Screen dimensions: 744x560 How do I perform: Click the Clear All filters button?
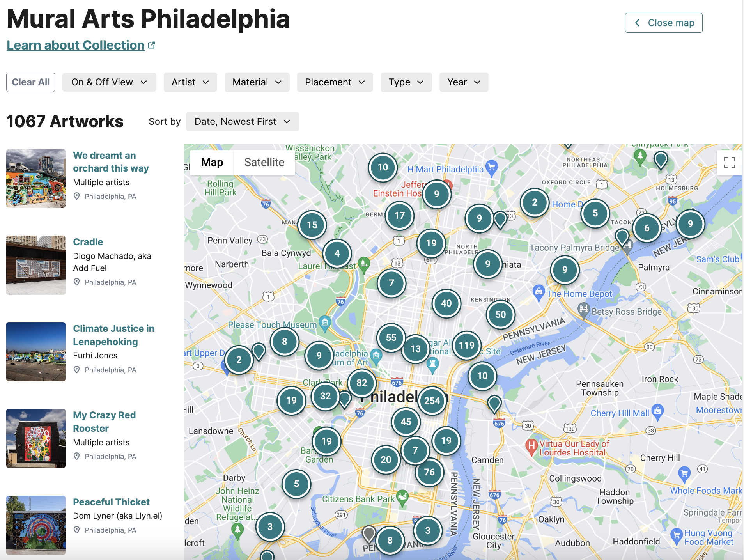click(30, 82)
